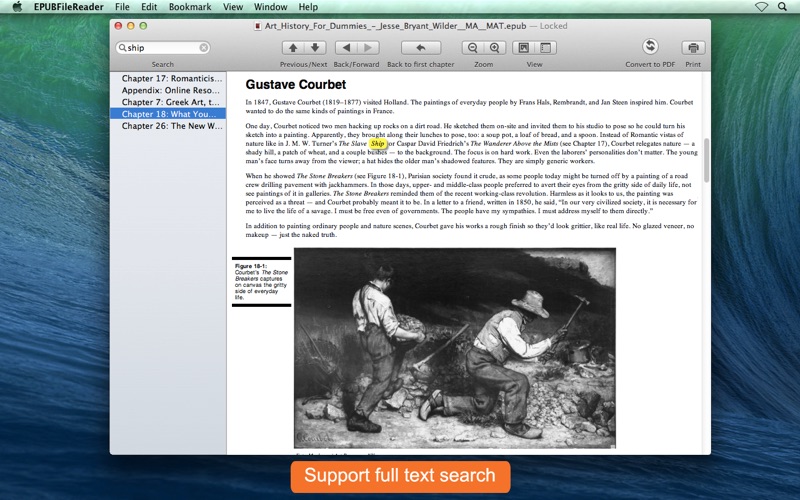Open the Apple menu

tap(17, 7)
